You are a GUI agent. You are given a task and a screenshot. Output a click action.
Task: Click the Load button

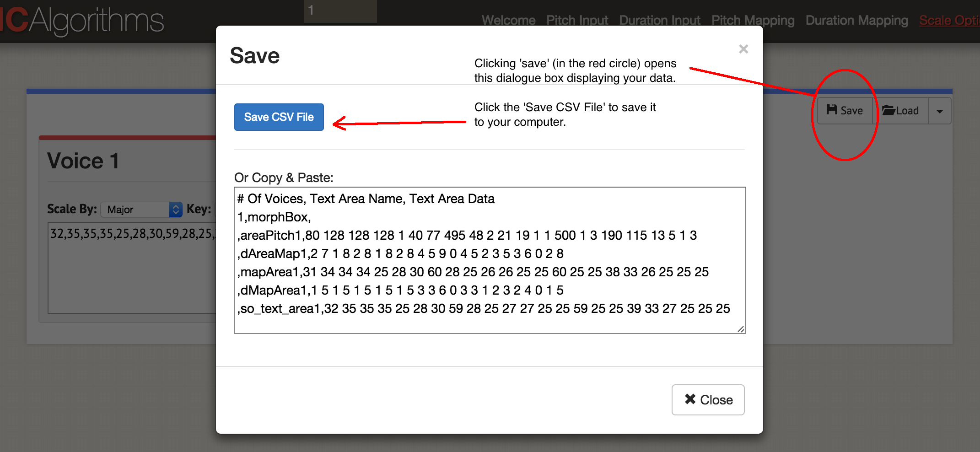tap(901, 110)
